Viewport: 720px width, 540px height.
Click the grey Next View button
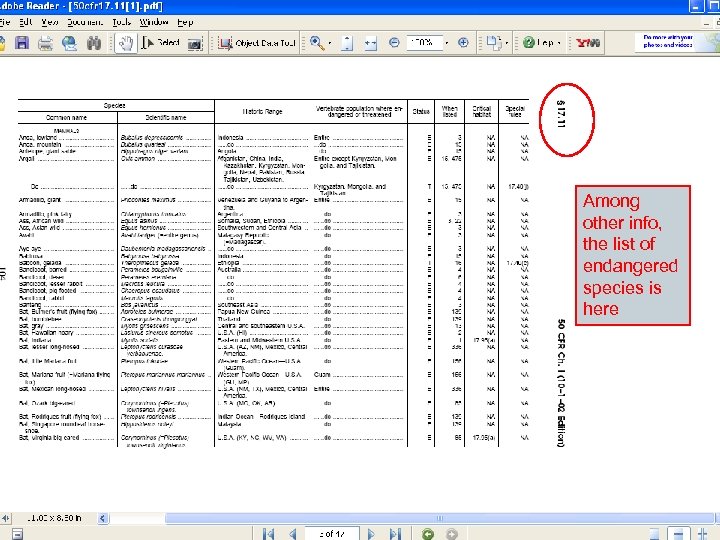[452, 534]
